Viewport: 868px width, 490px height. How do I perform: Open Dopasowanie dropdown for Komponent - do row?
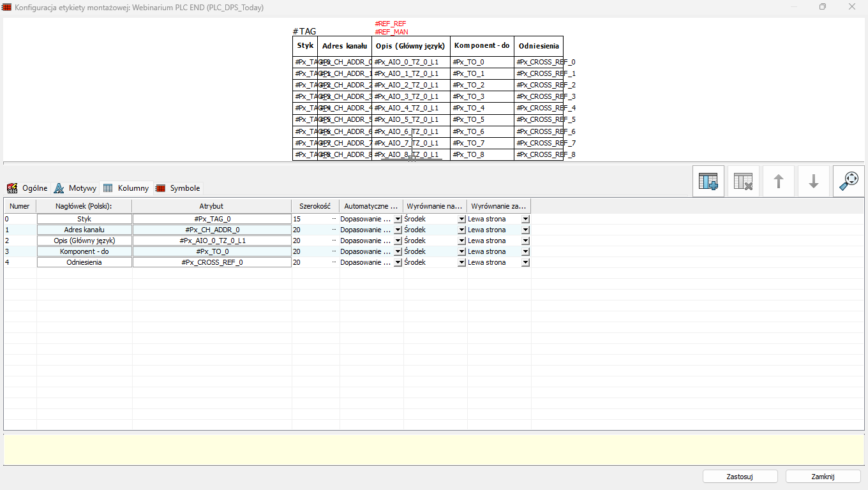[x=398, y=251]
